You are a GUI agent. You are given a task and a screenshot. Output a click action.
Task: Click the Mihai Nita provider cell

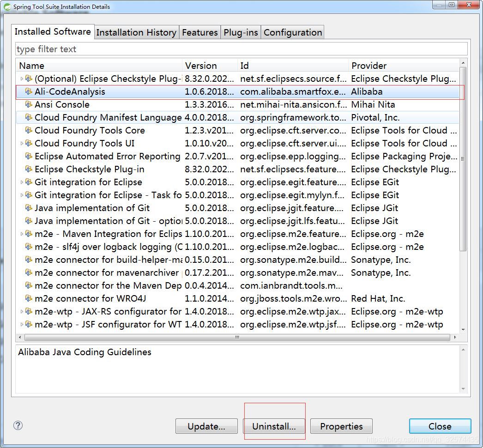coord(373,104)
